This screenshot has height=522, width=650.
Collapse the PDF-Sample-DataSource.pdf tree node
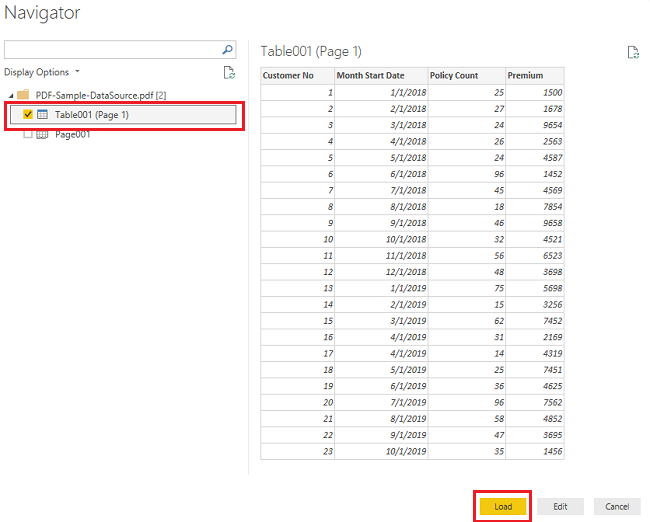tap(11, 96)
